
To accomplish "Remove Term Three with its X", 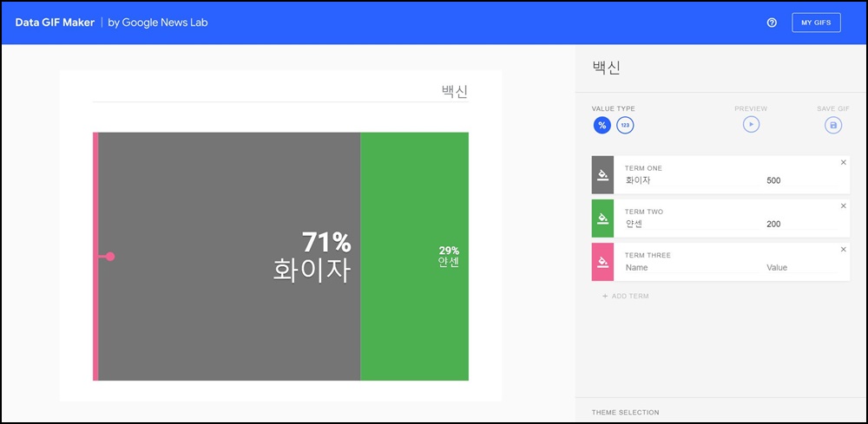I will point(843,250).
